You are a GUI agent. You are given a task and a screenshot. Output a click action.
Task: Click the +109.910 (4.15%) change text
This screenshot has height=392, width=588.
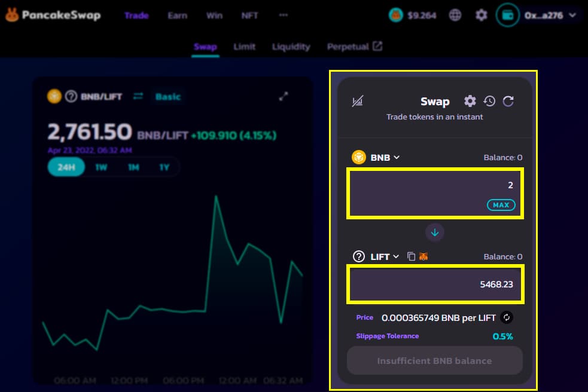[x=234, y=135]
